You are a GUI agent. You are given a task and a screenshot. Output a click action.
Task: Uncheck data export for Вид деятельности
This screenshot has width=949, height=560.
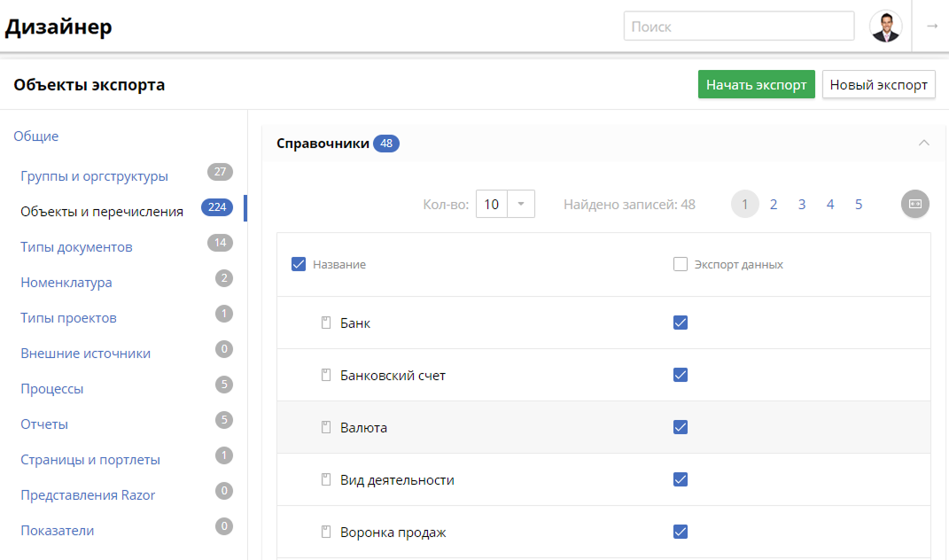681,479
